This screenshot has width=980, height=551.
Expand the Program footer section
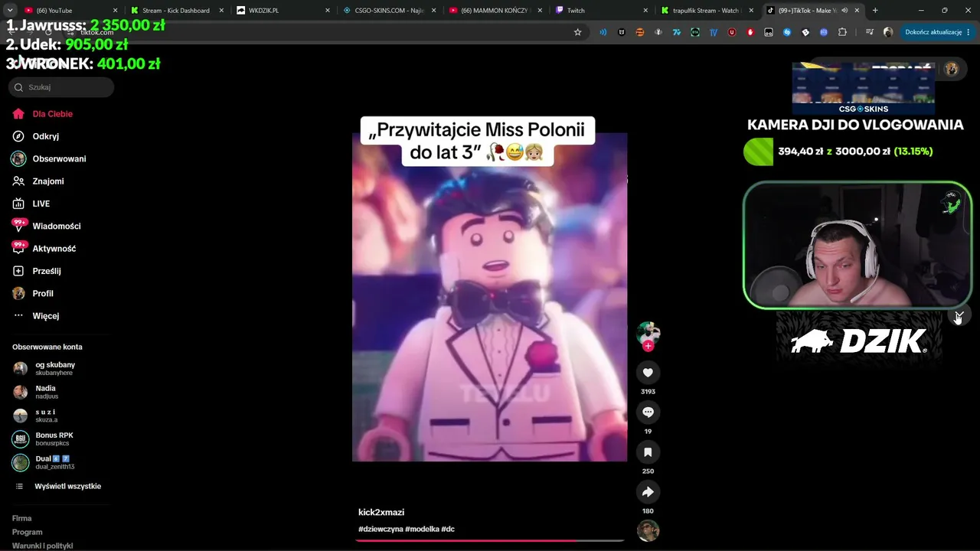[27, 532]
